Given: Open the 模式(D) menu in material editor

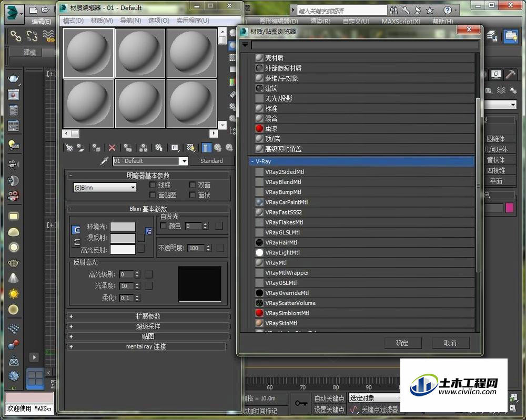Looking at the screenshot, I should (73, 21).
